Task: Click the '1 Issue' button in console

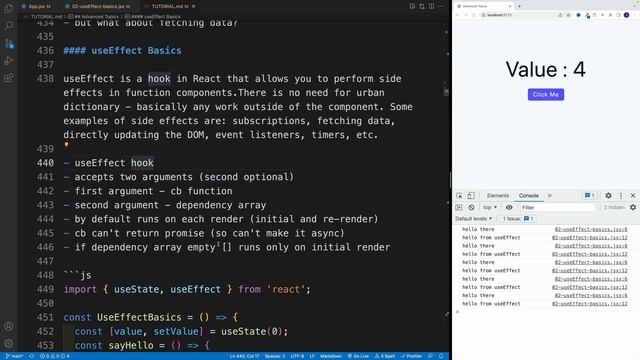Action: coord(518,219)
